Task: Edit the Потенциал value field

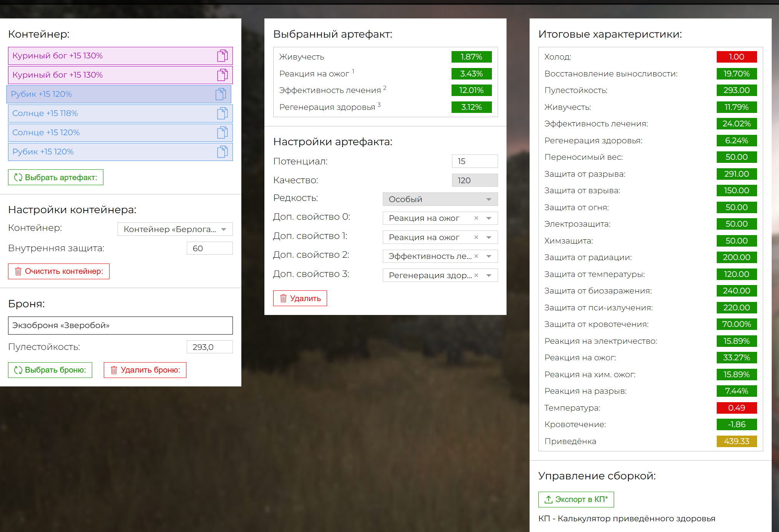Action: click(475, 161)
